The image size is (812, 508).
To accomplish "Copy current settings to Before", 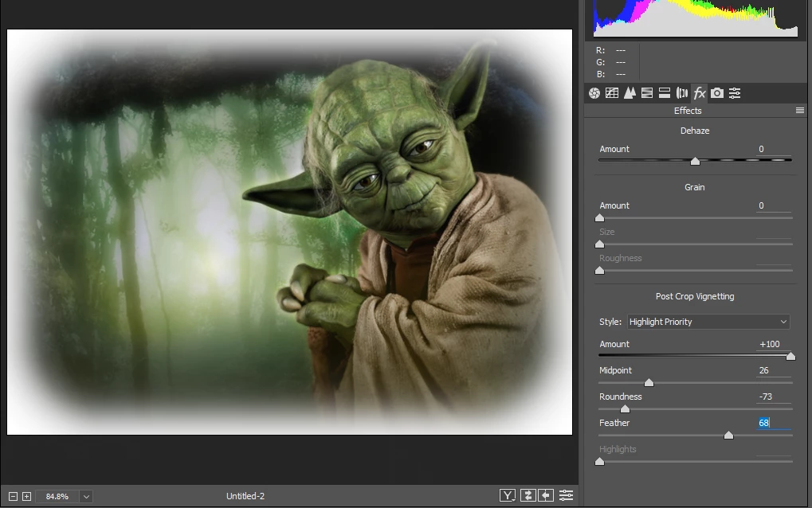I will [547, 495].
